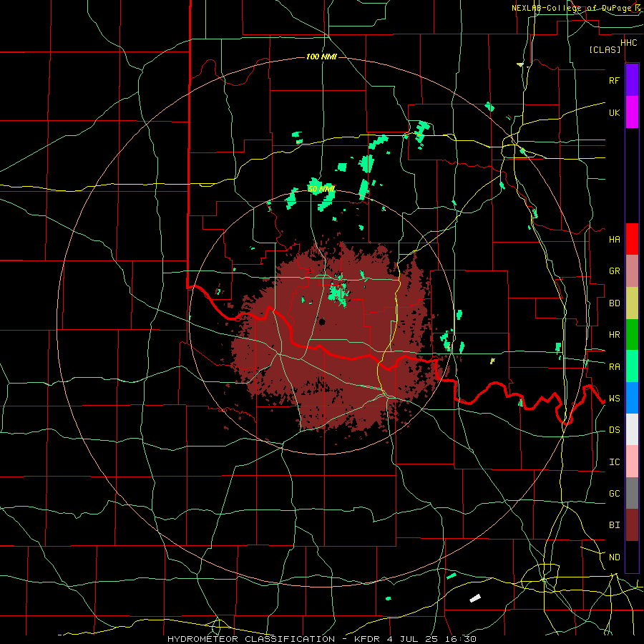Viewport: 644px width, 644px height.
Task: Click the 'BD' legend label text
Action: pos(614,303)
